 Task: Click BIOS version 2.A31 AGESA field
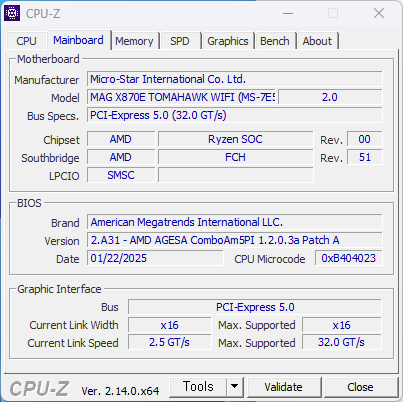pyautogui.click(x=235, y=240)
